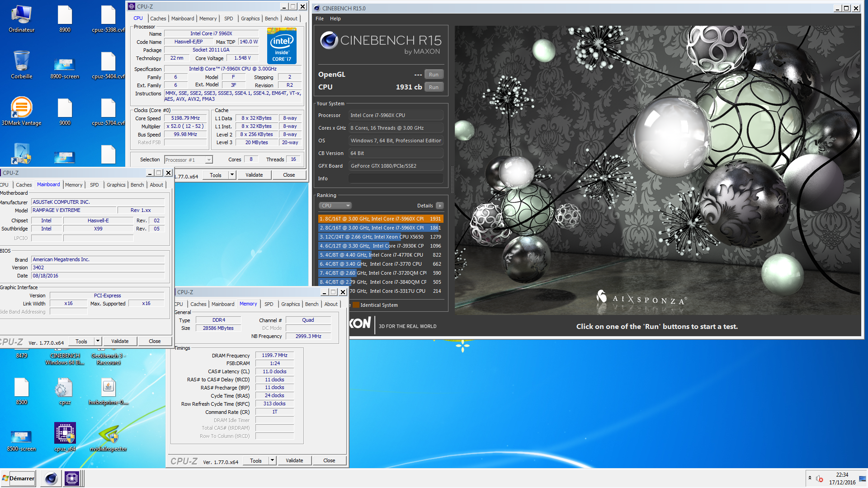Select the 8900-screen image icon
Viewport: 868px width, 488px height.
click(x=65, y=68)
